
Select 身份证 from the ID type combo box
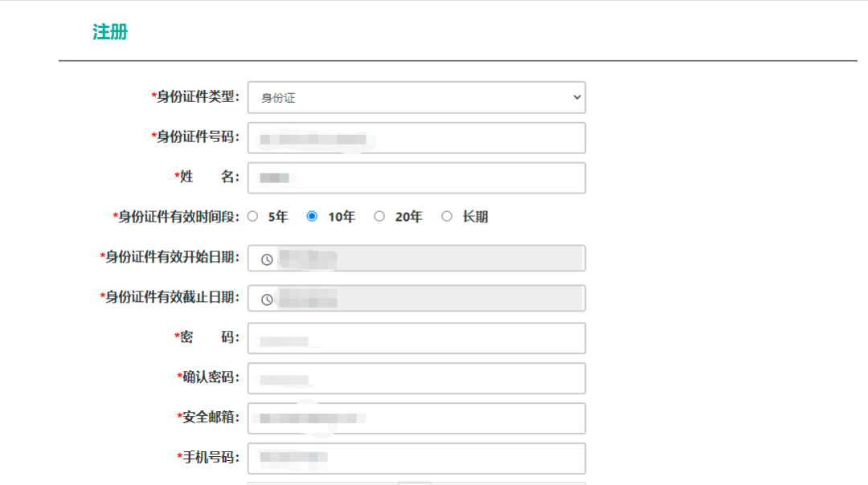point(416,97)
